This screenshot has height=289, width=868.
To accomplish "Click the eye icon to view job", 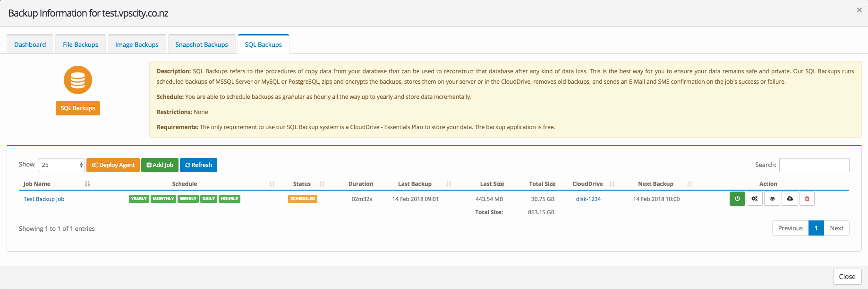I will tap(772, 199).
